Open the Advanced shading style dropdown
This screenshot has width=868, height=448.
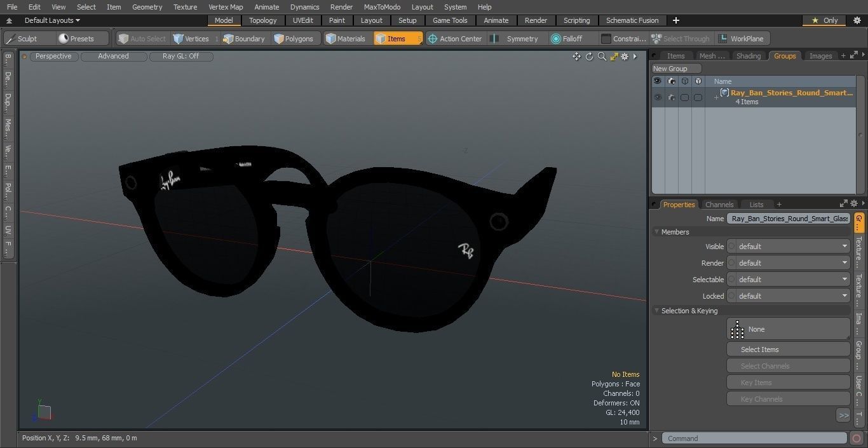pyautogui.click(x=113, y=56)
